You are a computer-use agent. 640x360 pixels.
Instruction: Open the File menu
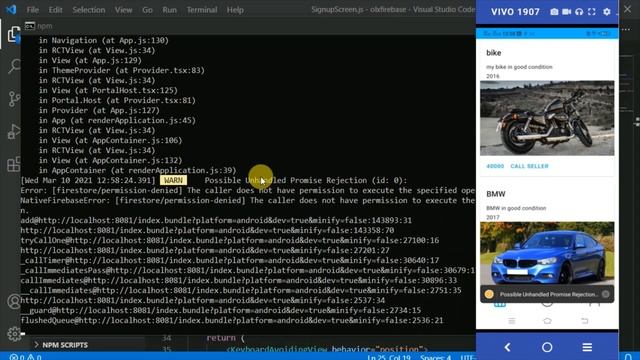coord(33,10)
